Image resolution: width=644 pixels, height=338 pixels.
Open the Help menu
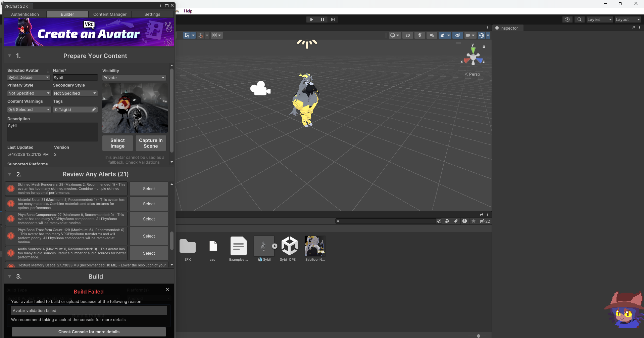(188, 11)
